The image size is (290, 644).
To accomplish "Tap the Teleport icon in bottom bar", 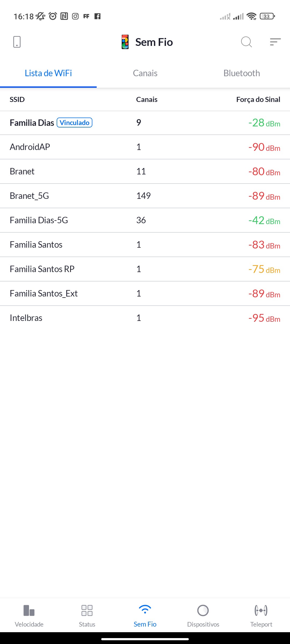I will (261, 610).
